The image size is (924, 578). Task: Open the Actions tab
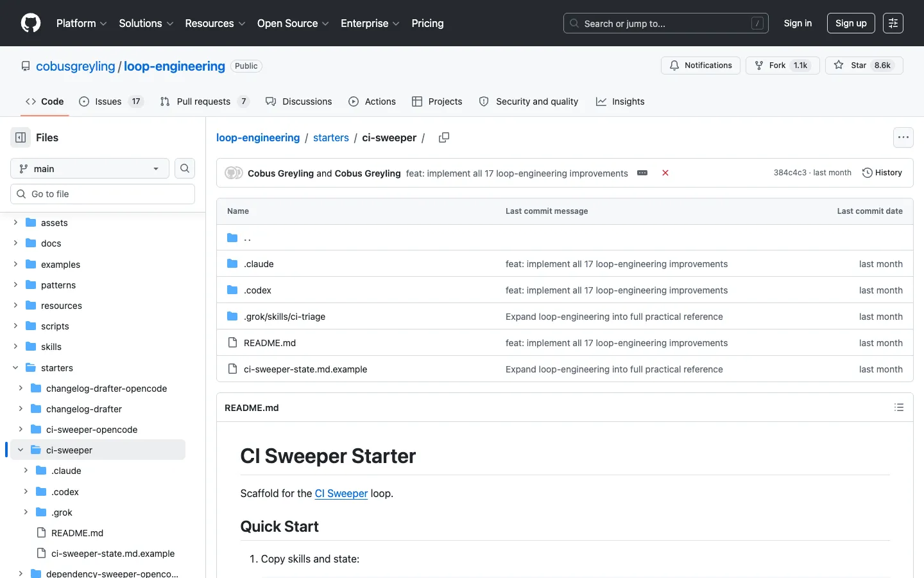(x=372, y=101)
